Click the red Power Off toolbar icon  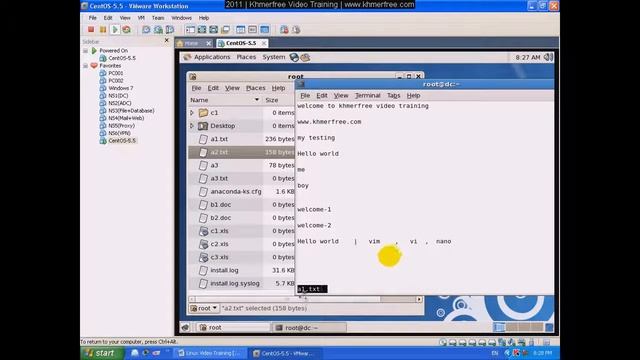pos(91,29)
